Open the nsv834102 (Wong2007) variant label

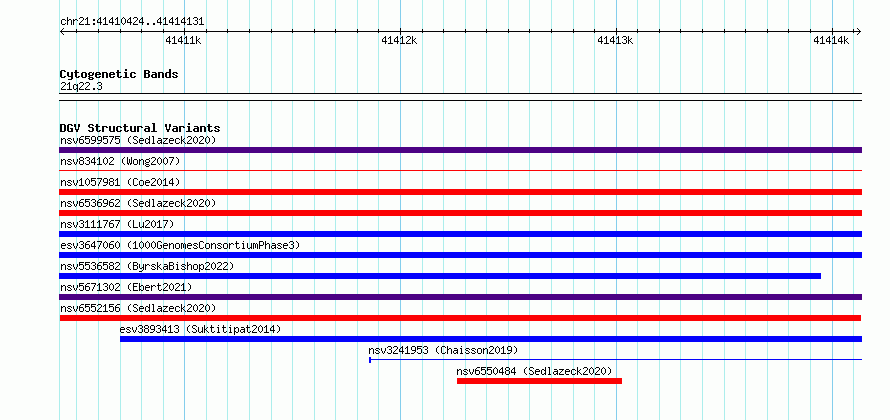(120, 161)
